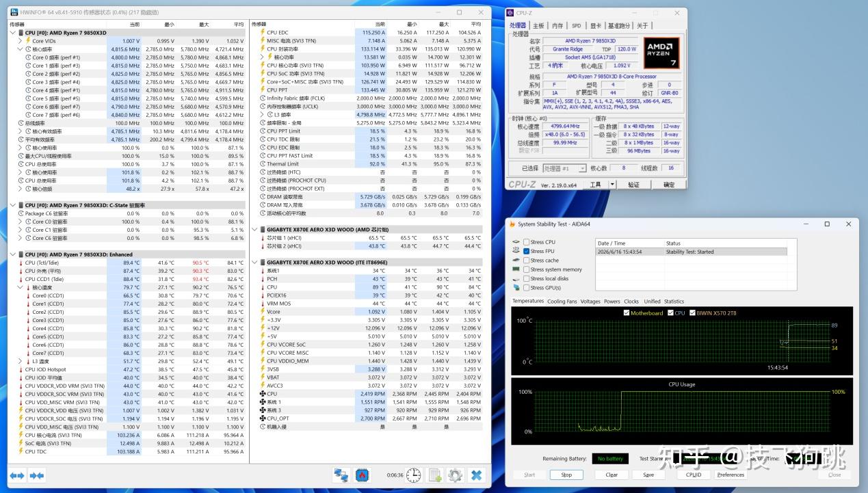Enable the Stress GPU(s) checkbox
Screen dimensions: 868x493
pos(527,288)
